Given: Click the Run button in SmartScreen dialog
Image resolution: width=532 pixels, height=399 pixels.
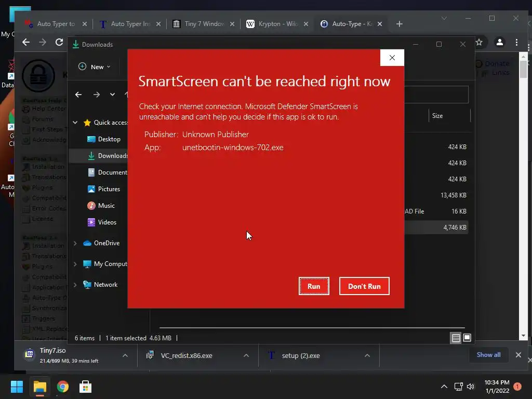Looking at the screenshot, I should click(314, 286).
